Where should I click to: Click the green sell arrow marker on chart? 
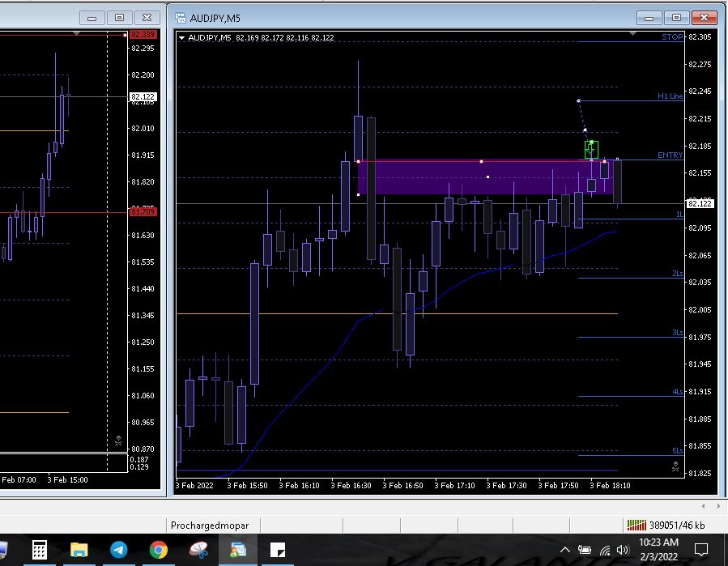tap(591, 149)
